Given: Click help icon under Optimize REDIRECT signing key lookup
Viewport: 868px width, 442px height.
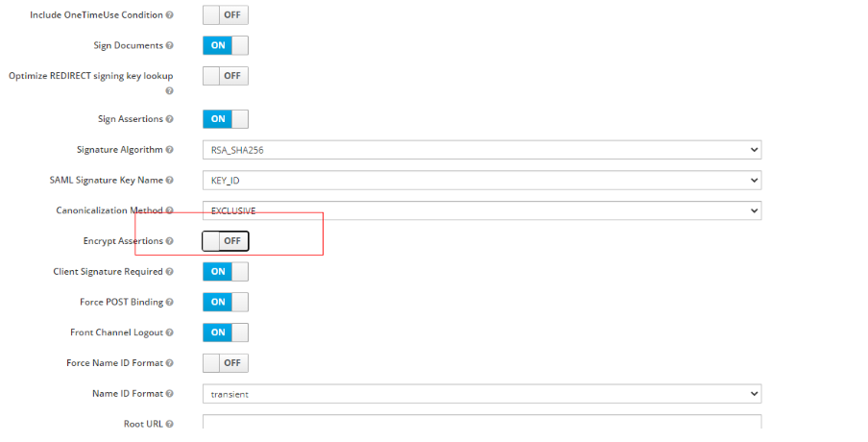Looking at the screenshot, I should (x=170, y=91).
